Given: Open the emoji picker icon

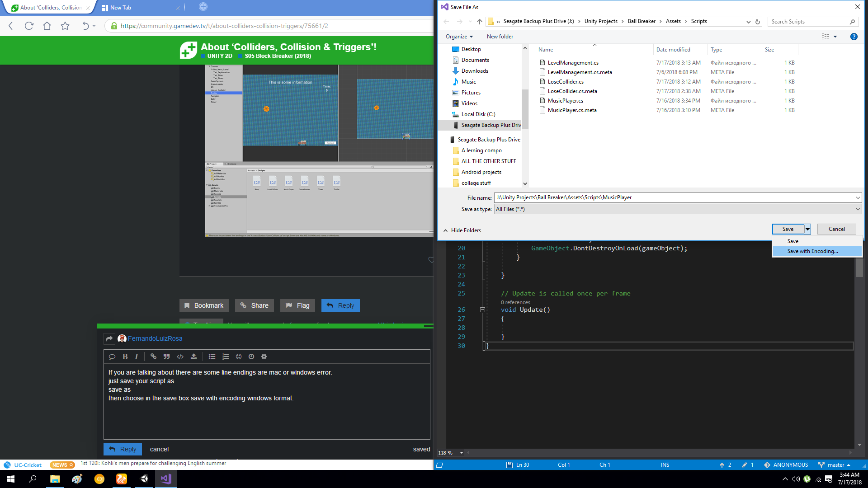Looking at the screenshot, I should 239,357.
